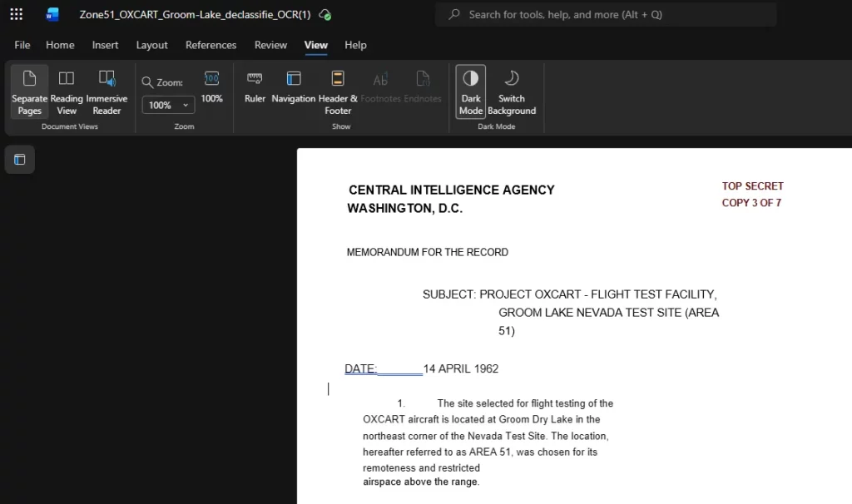Open the navigation pane icon at left
Image resolution: width=852 pixels, height=504 pixels.
[20, 160]
